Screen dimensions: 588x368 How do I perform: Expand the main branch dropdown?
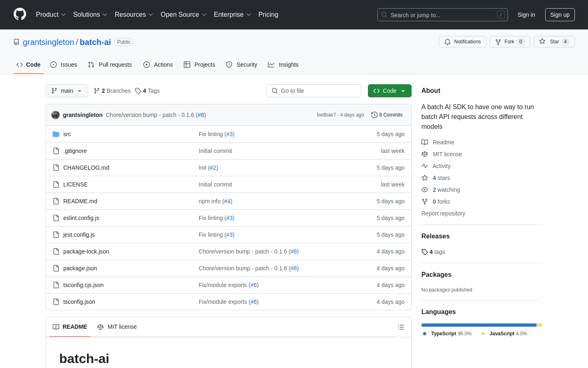click(67, 91)
